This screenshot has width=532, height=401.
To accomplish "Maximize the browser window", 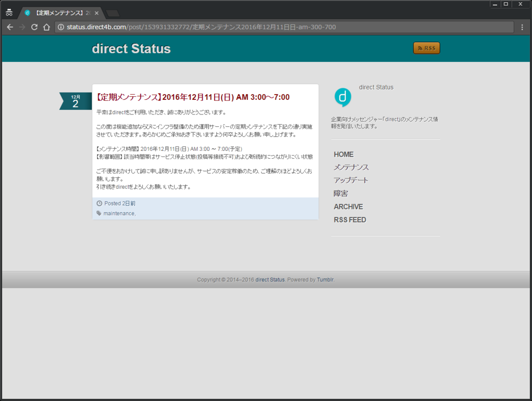I will [506, 4].
